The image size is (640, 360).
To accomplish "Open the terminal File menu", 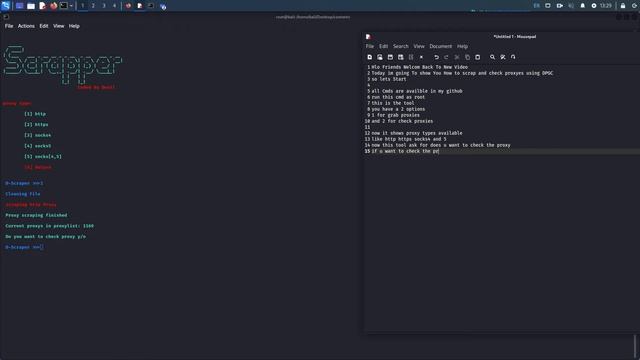I will 9,26.
